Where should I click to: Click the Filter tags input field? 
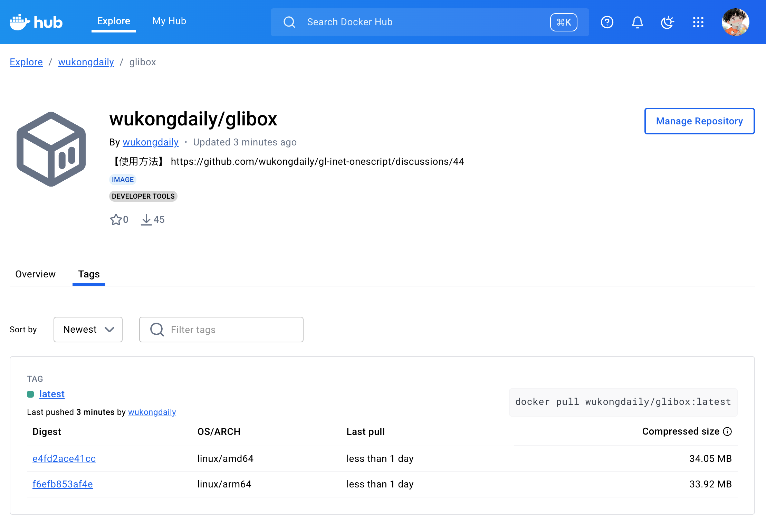pyautogui.click(x=221, y=330)
